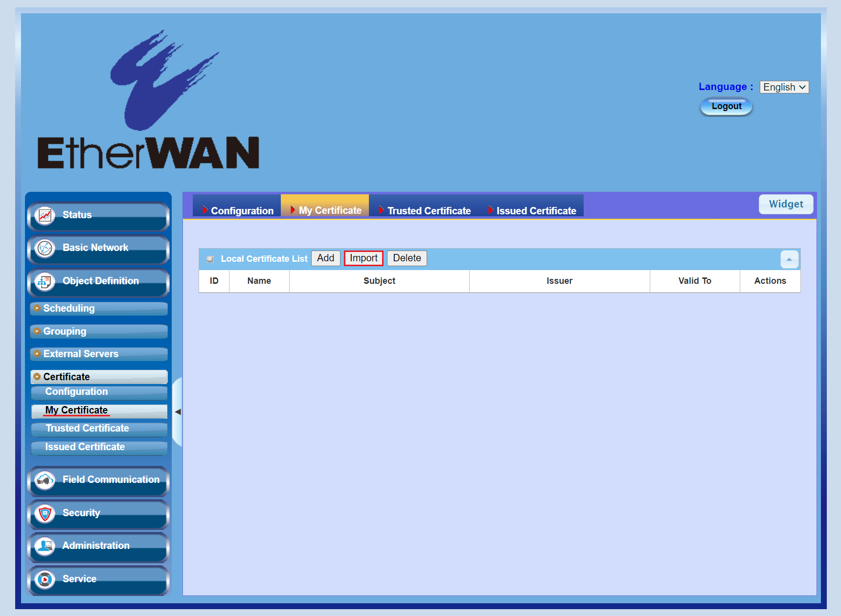Click the Add button
The image size is (841, 616).
click(x=326, y=258)
